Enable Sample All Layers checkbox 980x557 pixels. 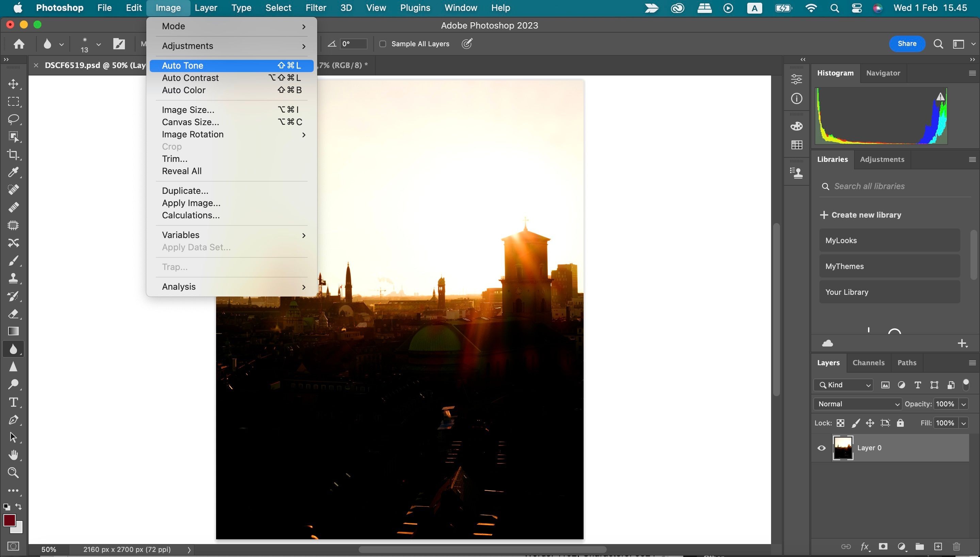(x=382, y=44)
